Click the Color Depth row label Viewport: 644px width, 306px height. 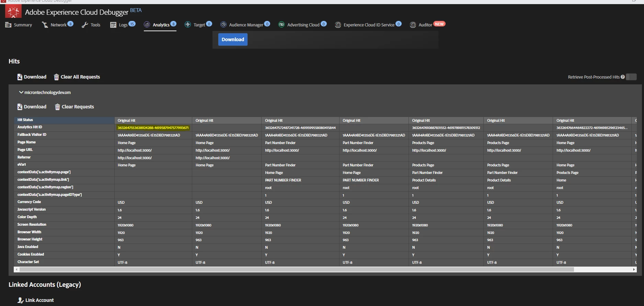point(27,217)
